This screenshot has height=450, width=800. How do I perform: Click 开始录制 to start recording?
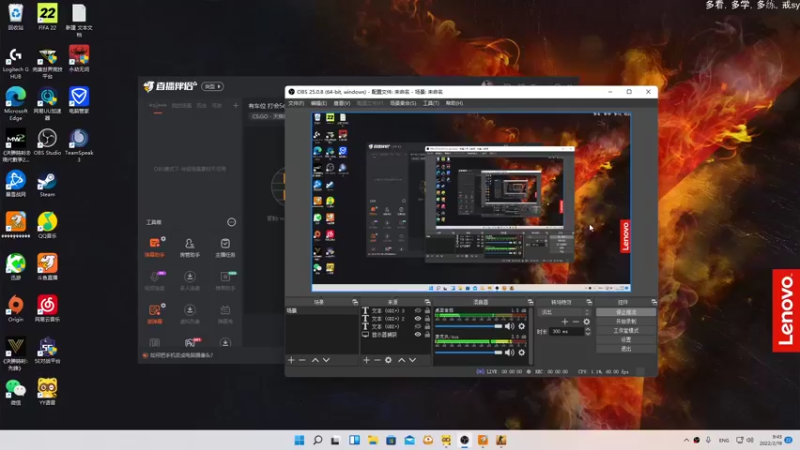tap(626, 321)
